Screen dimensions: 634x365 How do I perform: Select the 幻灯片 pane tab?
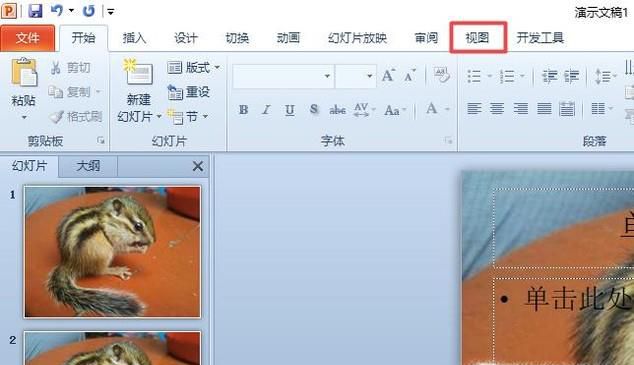pyautogui.click(x=30, y=166)
